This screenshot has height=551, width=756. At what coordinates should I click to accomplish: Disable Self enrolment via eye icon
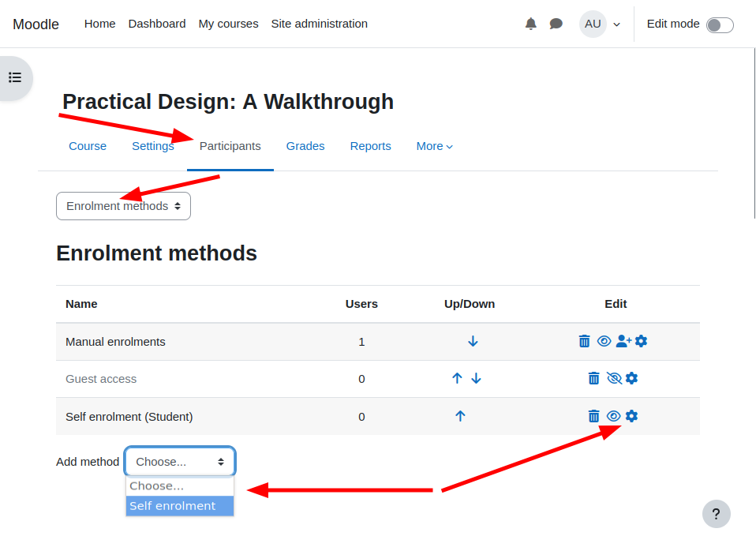click(x=613, y=416)
